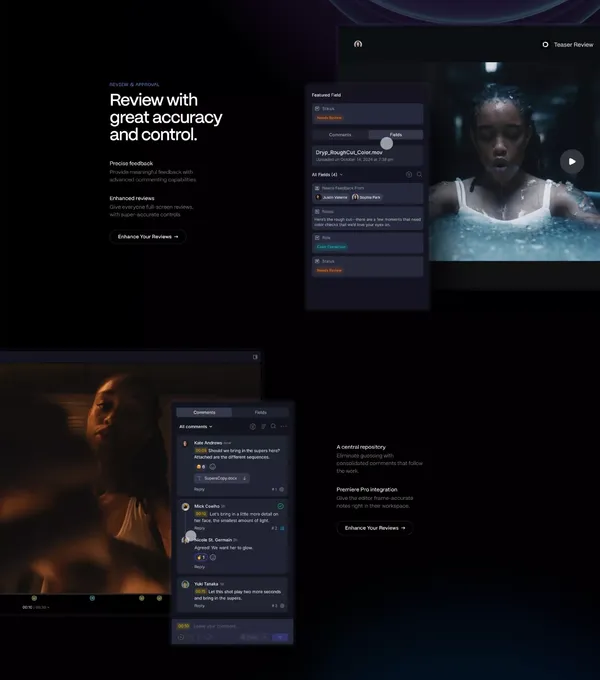The height and width of the screenshot is (680, 600).
Task: Click the circle icon beside #3 on Yuki's comment
Action: click(x=282, y=606)
